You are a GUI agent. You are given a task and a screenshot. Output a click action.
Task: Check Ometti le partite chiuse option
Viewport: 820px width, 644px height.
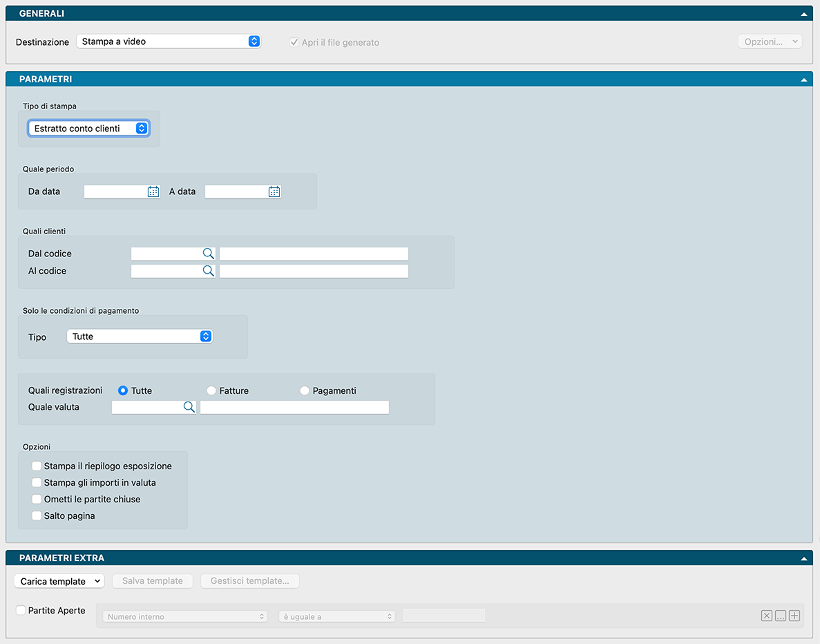(37, 499)
